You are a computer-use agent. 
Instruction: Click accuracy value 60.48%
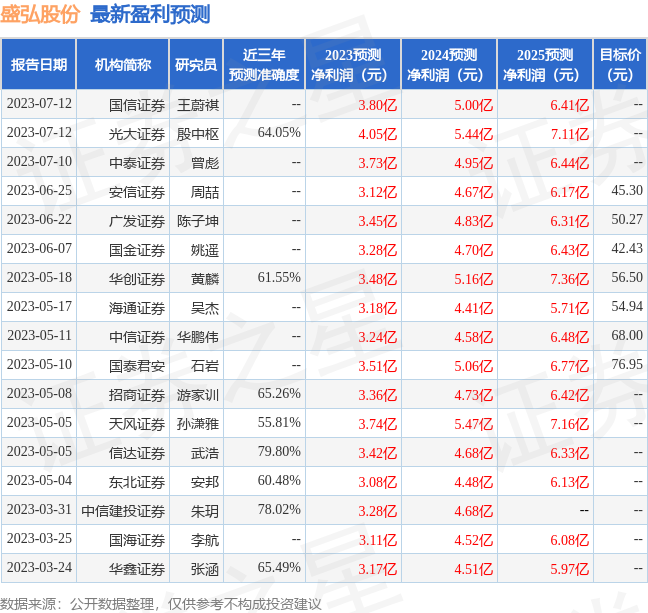tap(279, 480)
